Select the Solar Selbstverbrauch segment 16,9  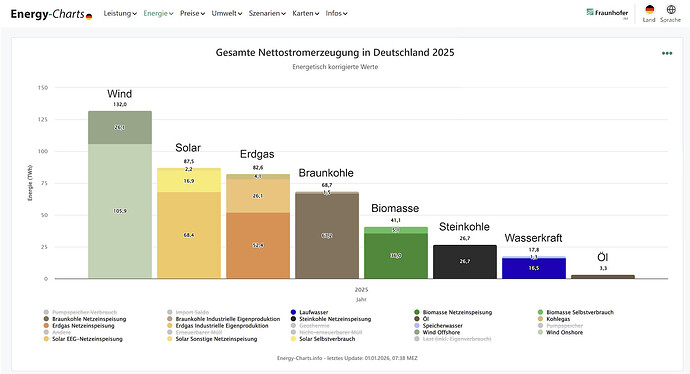pos(189,181)
